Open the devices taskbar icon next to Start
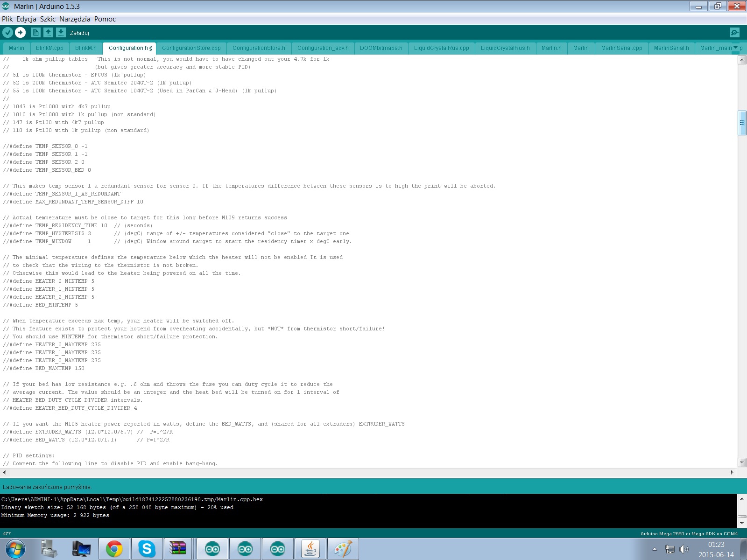This screenshot has height=560, width=747. (49, 549)
